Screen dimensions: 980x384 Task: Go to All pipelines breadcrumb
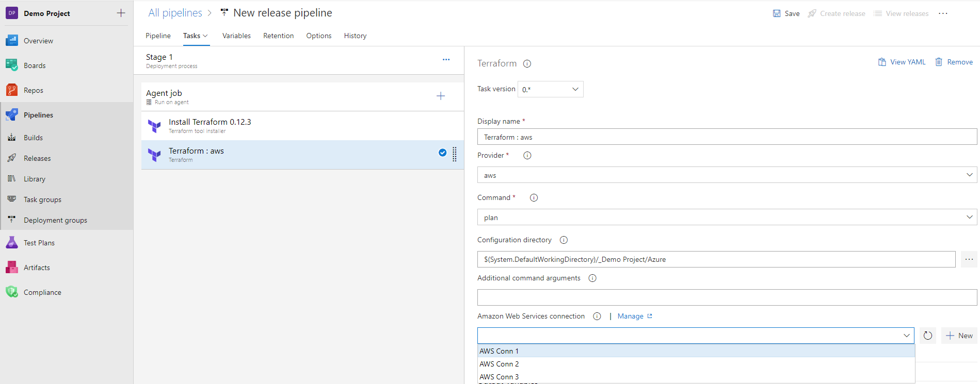tap(175, 13)
